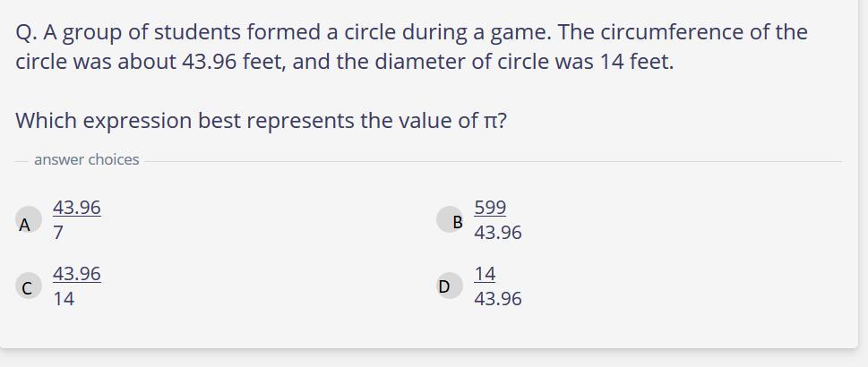Choose the 43.96 over 14 fraction

[76, 286]
